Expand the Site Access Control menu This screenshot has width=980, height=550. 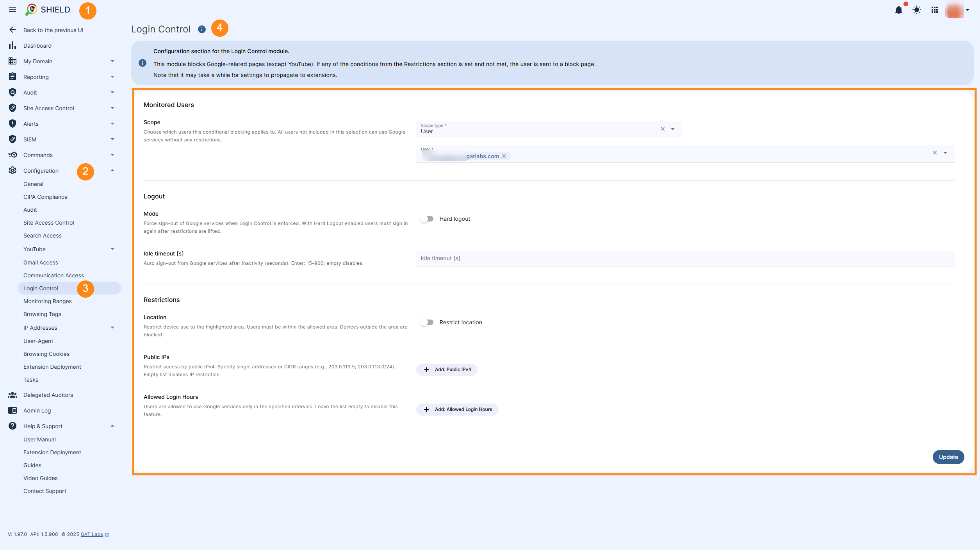tap(112, 108)
